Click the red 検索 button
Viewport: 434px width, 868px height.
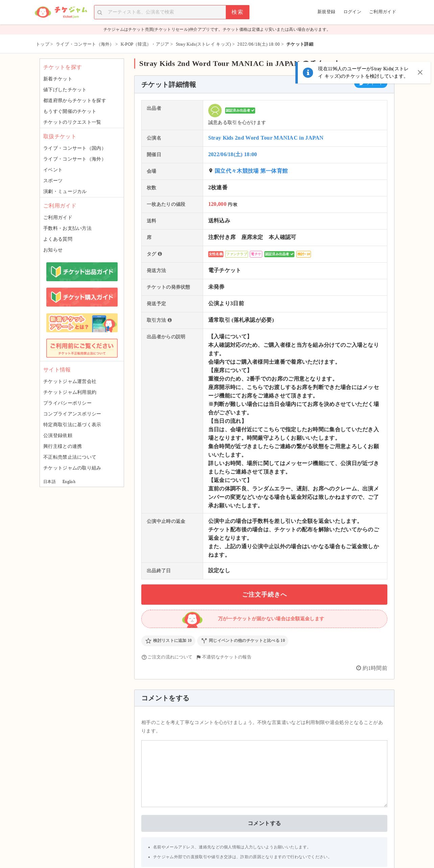237,12
